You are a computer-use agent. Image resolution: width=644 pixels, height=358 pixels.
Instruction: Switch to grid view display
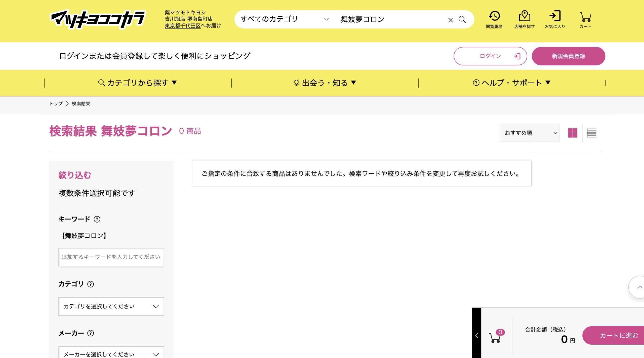[573, 133]
